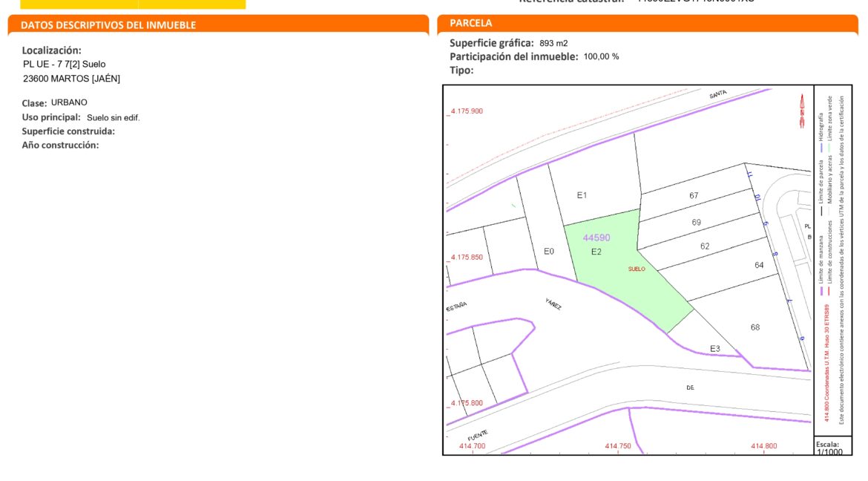Click the 'Superficie gráfica:' label
This screenshot has width=868, height=481.
pyautogui.click(x=492, y=43)
